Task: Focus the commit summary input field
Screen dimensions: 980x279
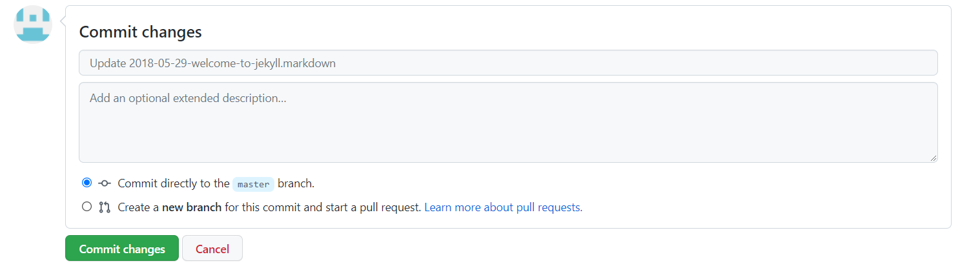Action: [507, 63]
